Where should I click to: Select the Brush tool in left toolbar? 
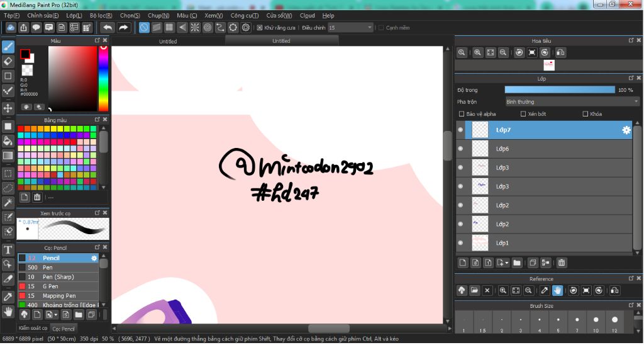click(x=8, y=47)
